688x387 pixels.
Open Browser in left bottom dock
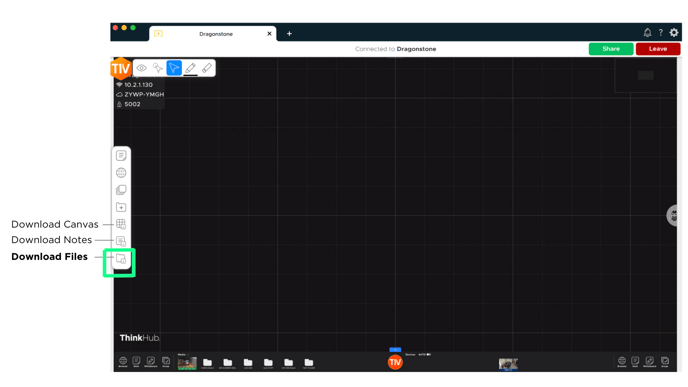click(123, 362)
